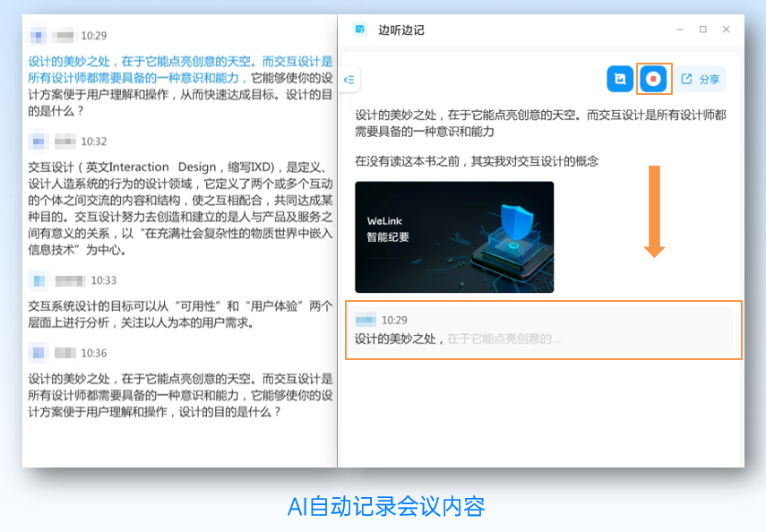Select the avatar next to the 10:33 message
The height and width of the screenshot is (532, 766).
click(x=37, y=279)
